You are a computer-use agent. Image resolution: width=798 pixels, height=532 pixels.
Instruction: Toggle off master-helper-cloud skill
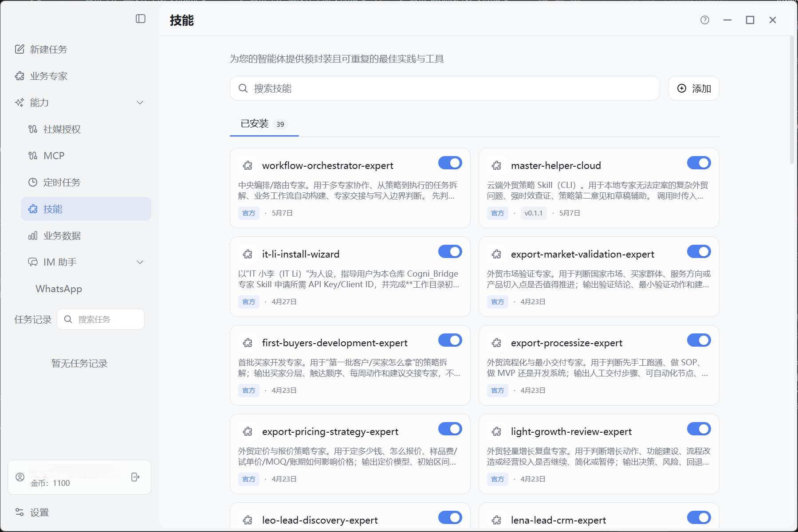click(699, 163)
